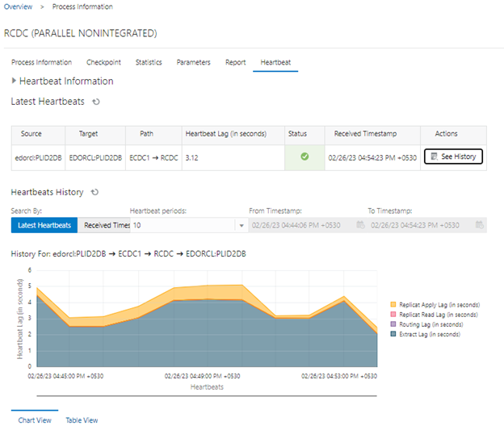Viewport: 504px width, 430px height.
Task: Click the green status check icon
Action: [304, 157]
